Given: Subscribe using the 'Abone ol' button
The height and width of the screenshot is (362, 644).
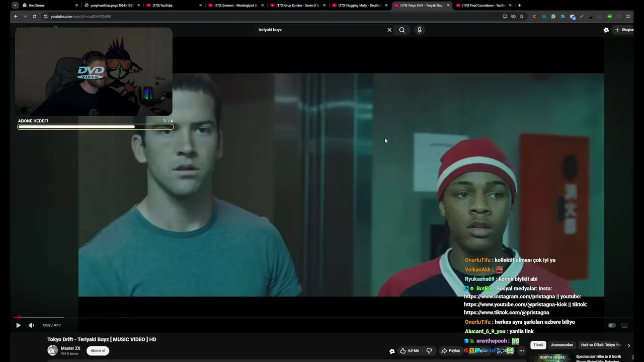Looking at the screenshot, I should [98, 350].
